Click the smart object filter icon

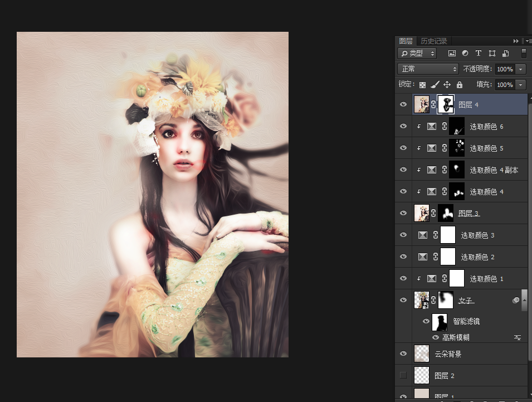coord(505,54)
